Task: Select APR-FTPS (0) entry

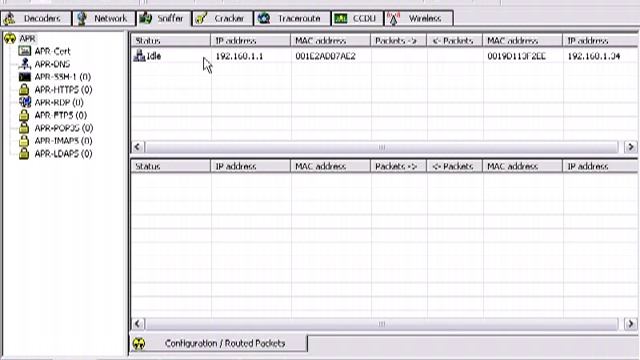Action: tap(60, 115)
